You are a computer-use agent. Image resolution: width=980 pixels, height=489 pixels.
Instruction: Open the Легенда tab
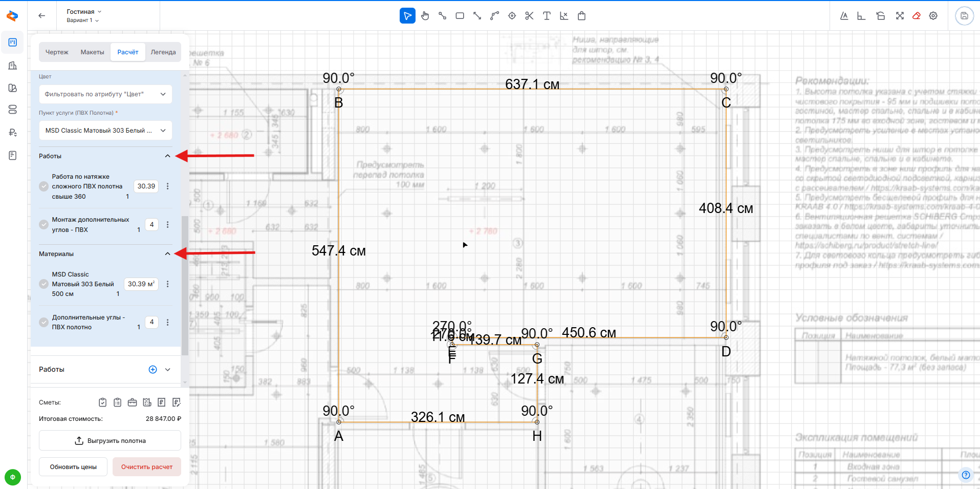(163, 52)
